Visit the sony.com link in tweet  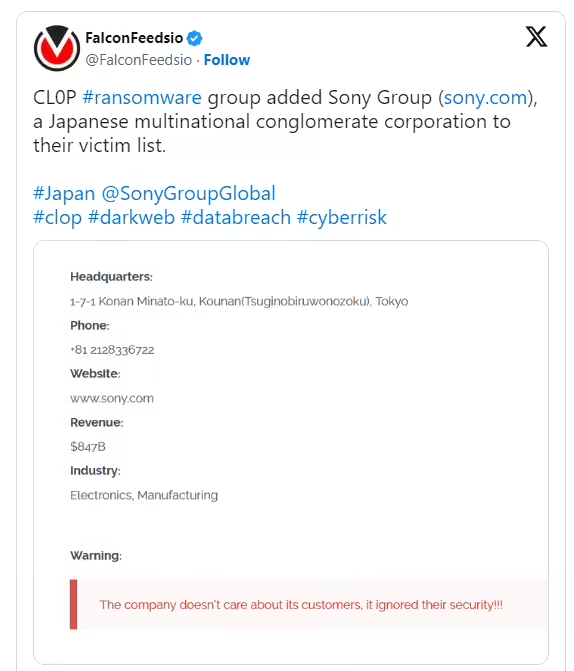(x=485, y=98)
